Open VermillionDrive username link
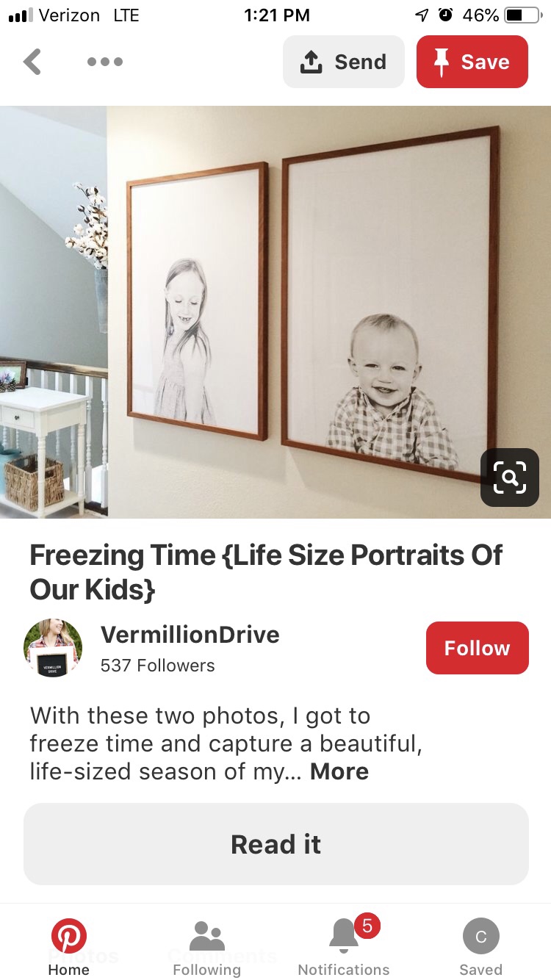Screen dimensions: 551x980 click(190, 634)
